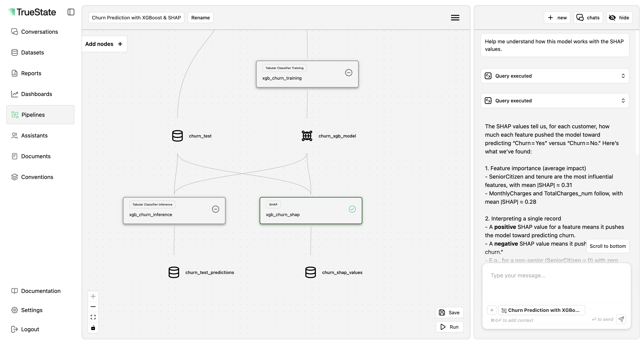Collapse the left sidebar panel icon

click(71, 12)
